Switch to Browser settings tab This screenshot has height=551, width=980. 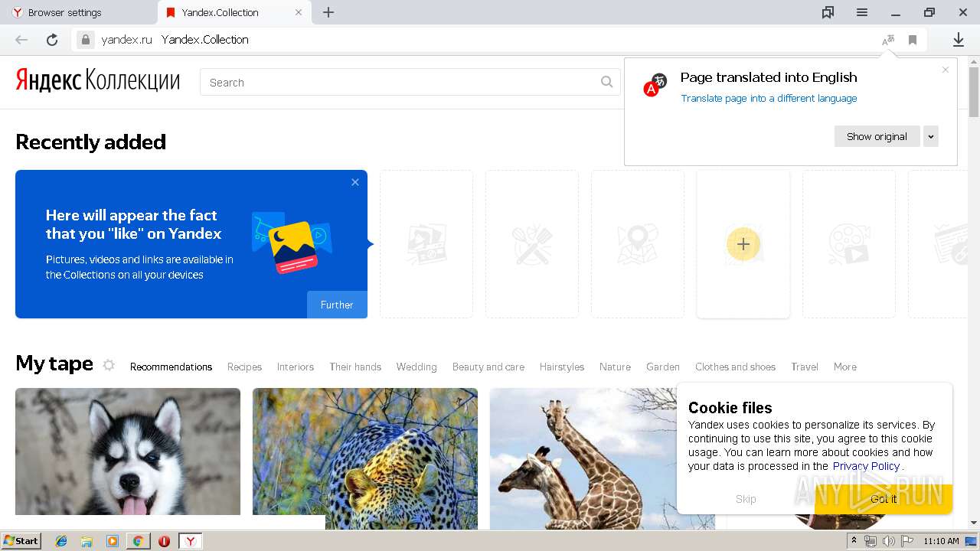[79, 12]
